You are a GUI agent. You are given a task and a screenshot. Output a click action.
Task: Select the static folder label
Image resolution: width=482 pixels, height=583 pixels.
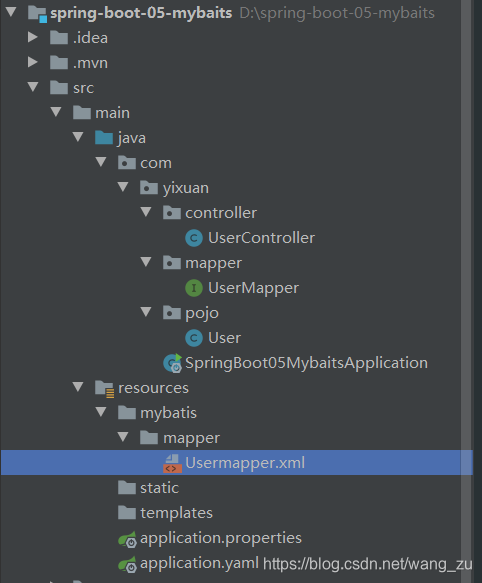(159, 488)
